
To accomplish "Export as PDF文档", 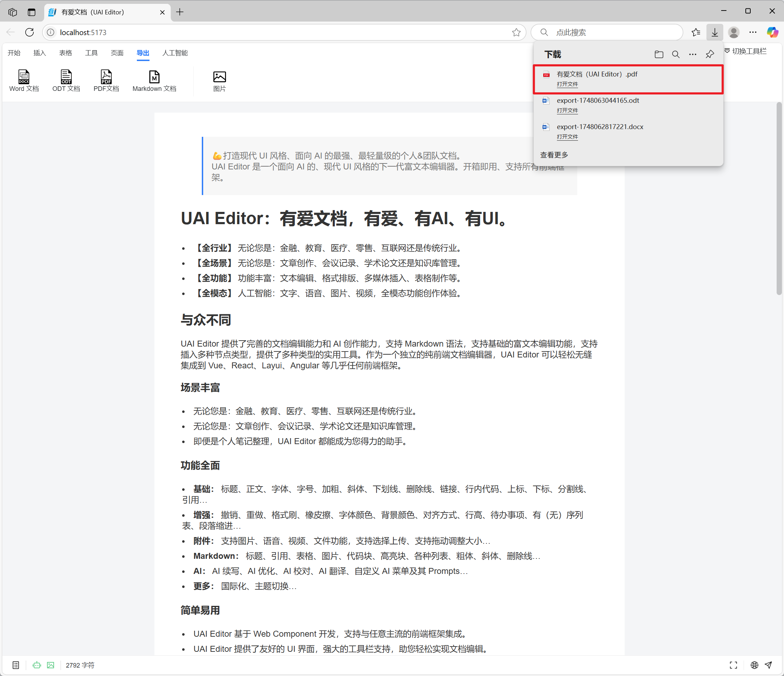I will pos(106,81).
